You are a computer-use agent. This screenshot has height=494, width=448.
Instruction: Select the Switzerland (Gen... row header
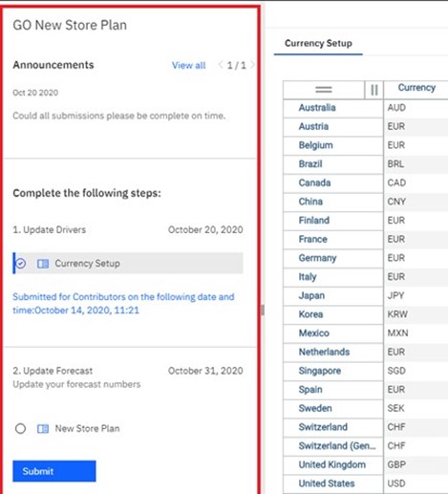pyautogui.click(x=333, y=446)
